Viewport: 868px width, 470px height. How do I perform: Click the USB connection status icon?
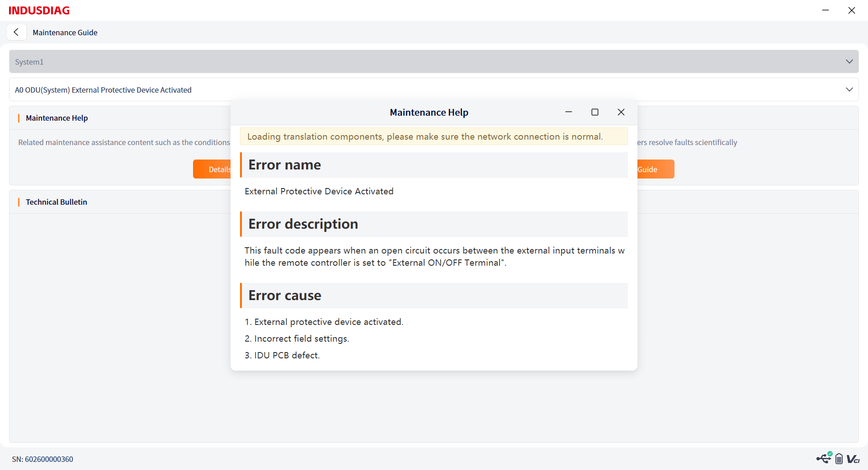824,458
